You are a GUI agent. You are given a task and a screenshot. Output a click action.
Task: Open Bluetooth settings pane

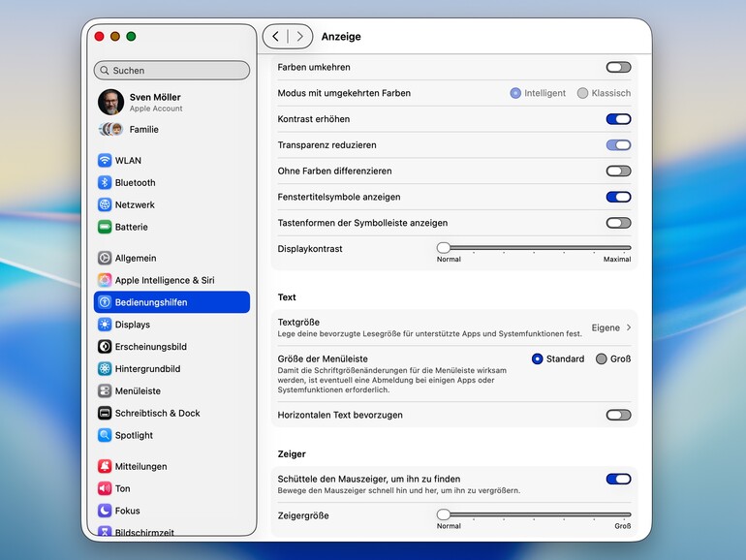(x=171, y=183)
